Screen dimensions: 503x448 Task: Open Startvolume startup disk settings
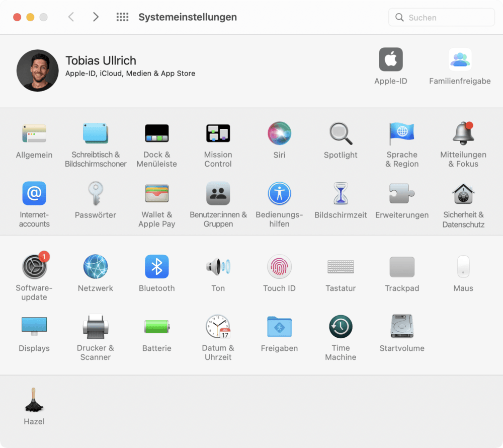point(402,326)
